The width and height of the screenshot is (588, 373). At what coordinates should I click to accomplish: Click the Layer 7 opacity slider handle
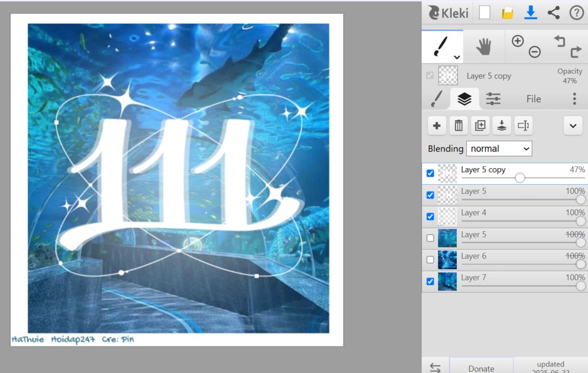(x=581, y=286)
